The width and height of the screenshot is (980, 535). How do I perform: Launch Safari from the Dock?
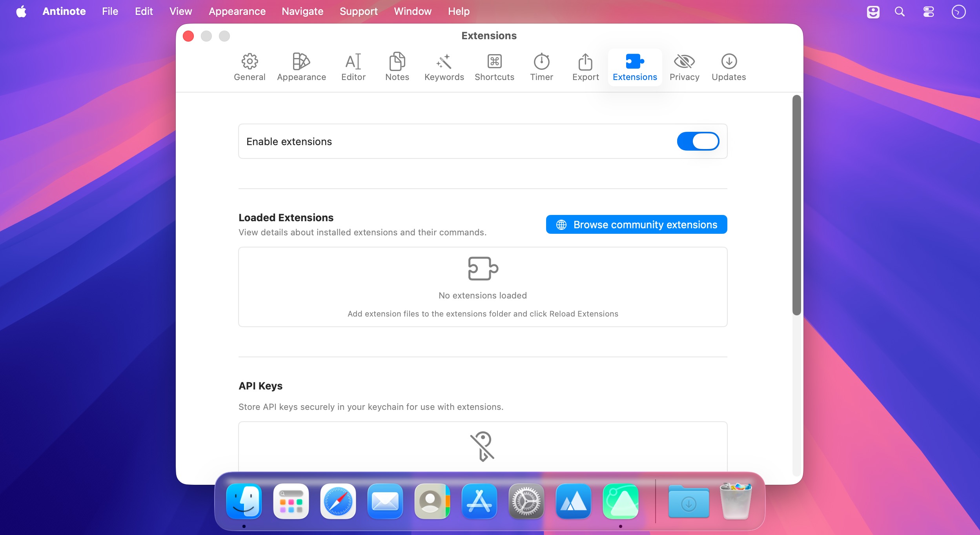click(x=338, y=501)
